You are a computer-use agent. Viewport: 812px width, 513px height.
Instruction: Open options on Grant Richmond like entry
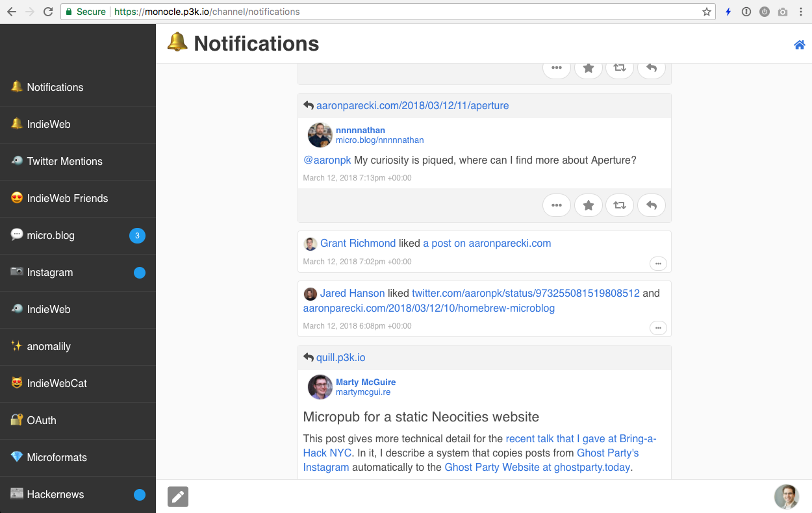[x=658, y=264]
